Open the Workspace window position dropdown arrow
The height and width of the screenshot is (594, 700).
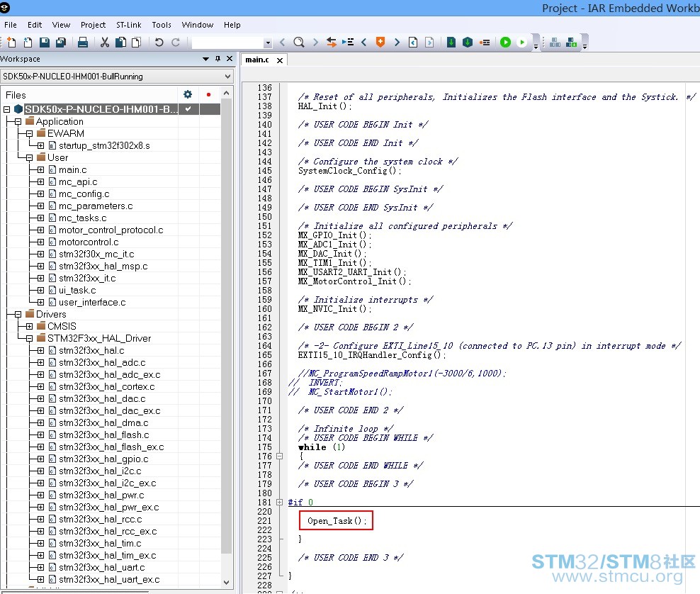pyautogui.click(x=205, y=59)
